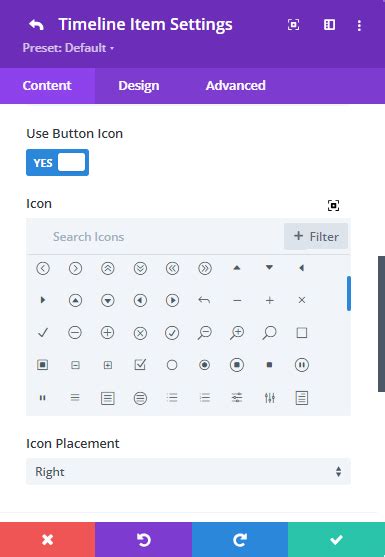Save changes with the green check button
Screen dimensions: 385x557
(336, 540)
